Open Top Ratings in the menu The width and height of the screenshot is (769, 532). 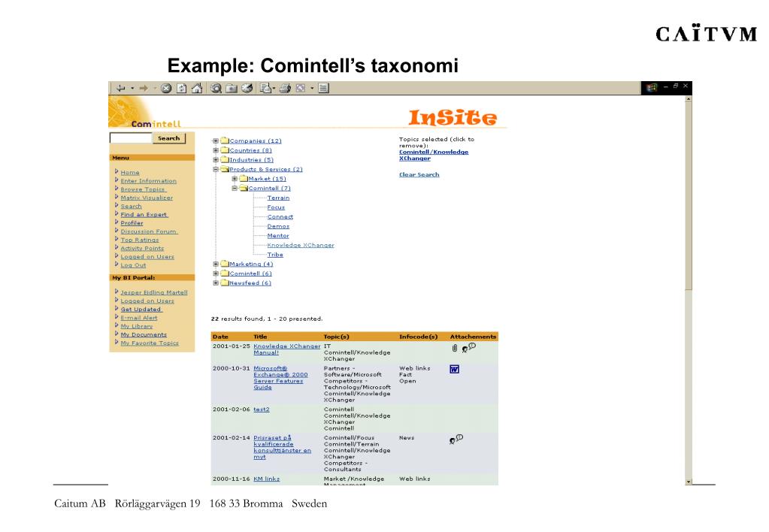[140, 240]
